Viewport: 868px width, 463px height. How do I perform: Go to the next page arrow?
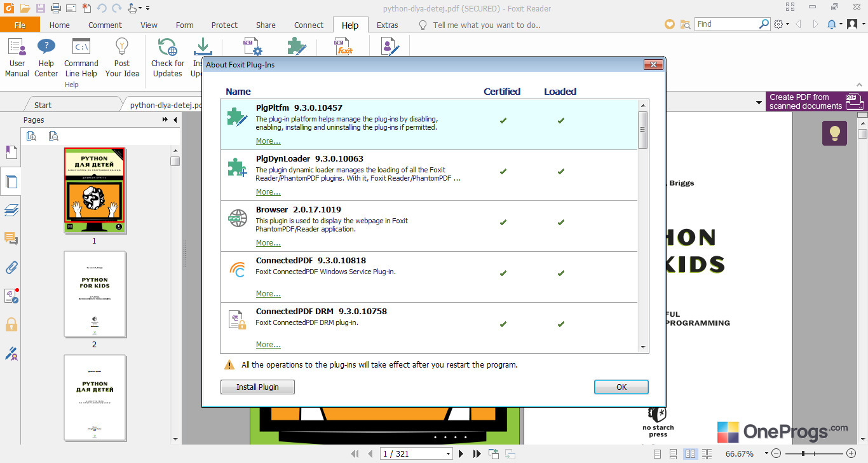461,453
